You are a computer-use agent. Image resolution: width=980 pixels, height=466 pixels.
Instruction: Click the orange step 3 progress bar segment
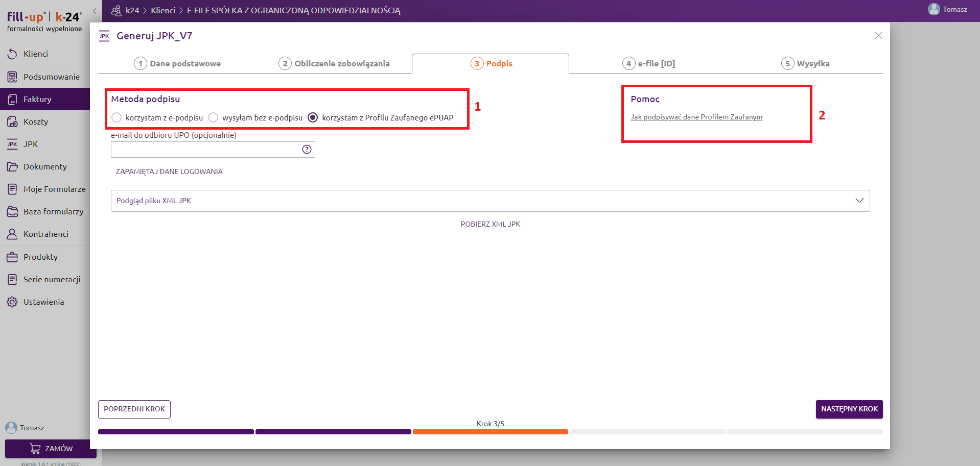pyautogui.click(x=490, y=432)
